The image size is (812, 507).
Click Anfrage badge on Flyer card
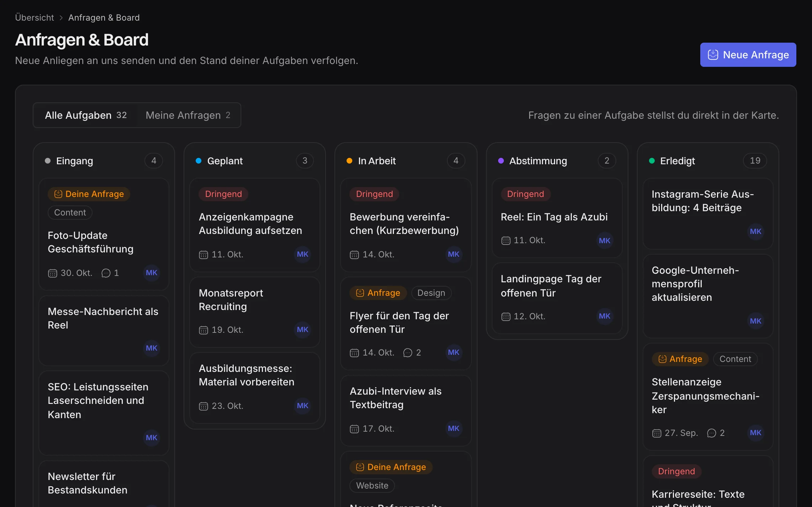(378, 293)
